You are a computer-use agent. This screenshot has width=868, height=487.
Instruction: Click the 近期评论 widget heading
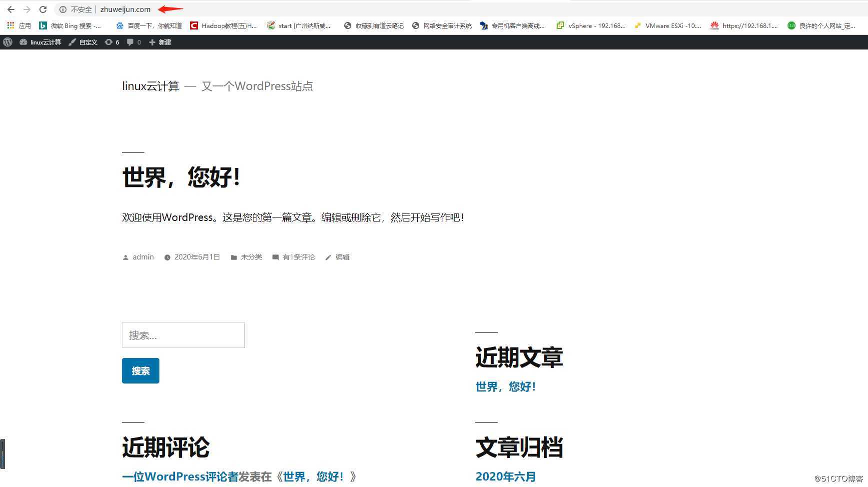tap(166, 447)
